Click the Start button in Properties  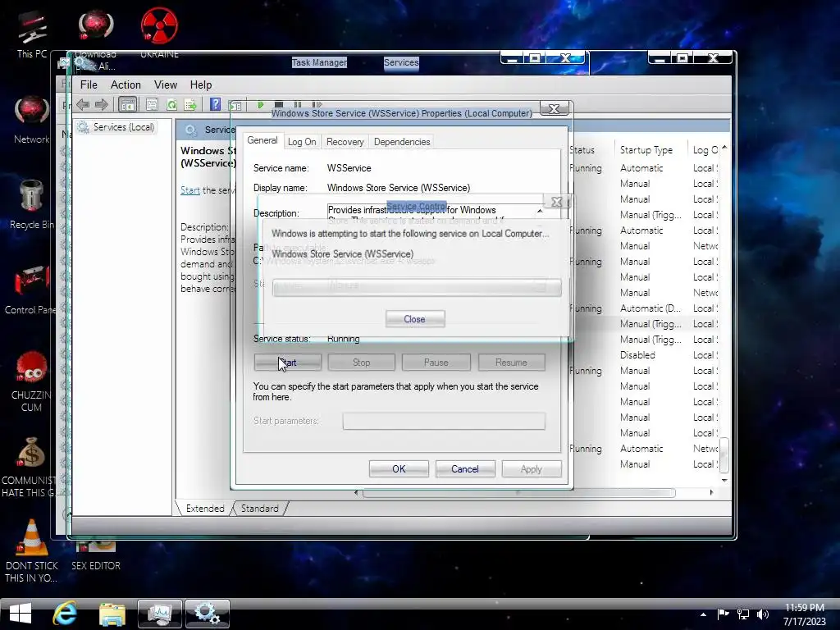coord(288,362)
